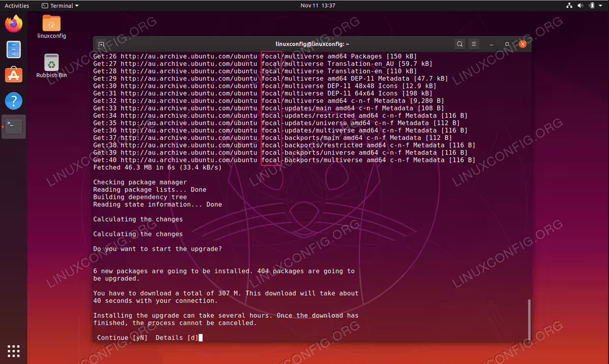
Task: Open network status icon in top bar
Action: (569, 6)
